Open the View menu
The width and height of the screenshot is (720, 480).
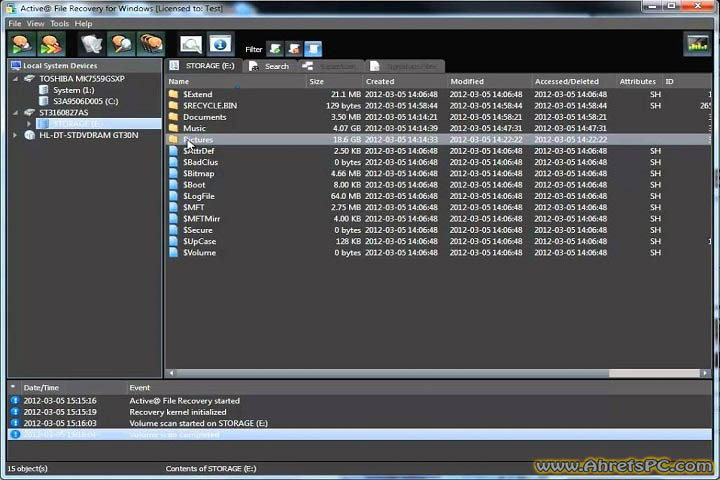click(x=35, y=23)
